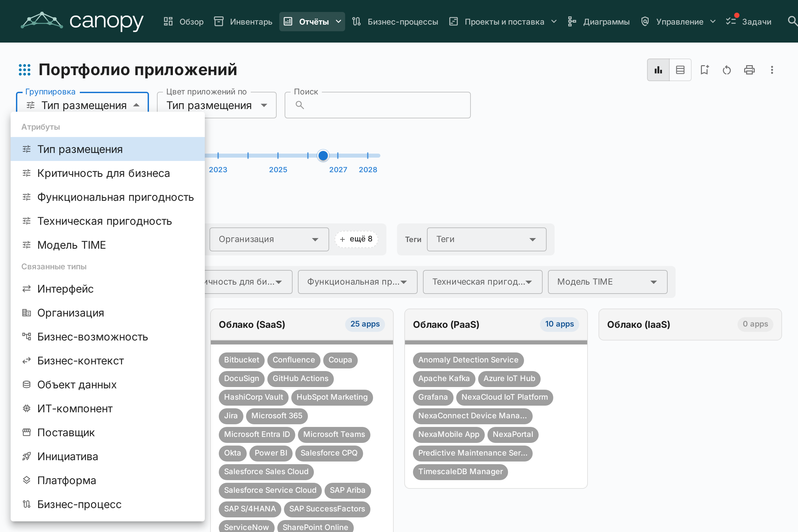798x532 pixels.
Task: Click the 2025 timeline label
Action: 278,170
